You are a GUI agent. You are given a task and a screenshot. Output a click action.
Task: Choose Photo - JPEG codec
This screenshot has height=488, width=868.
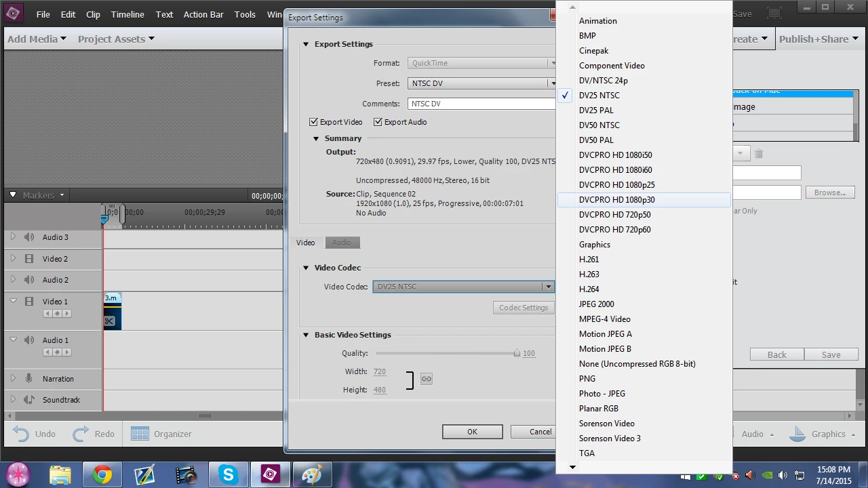click(x=644, y=394)
